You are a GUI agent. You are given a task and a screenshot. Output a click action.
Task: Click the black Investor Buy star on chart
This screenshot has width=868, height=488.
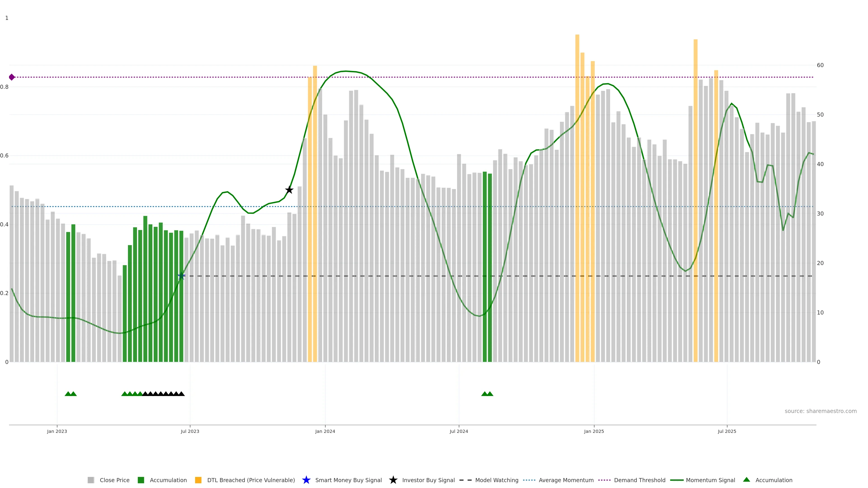click(289, 190)
